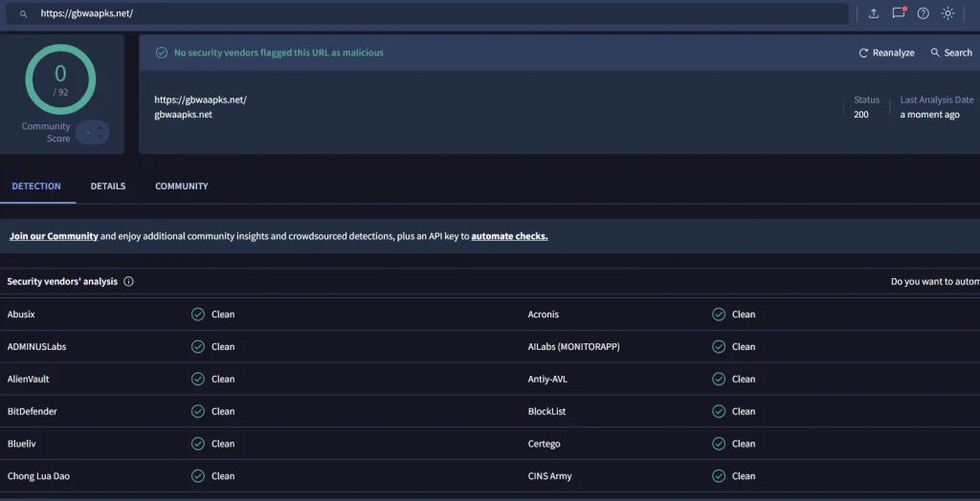
Task: Click the 'Do you want to autom' text
Action: click(935, 282)
